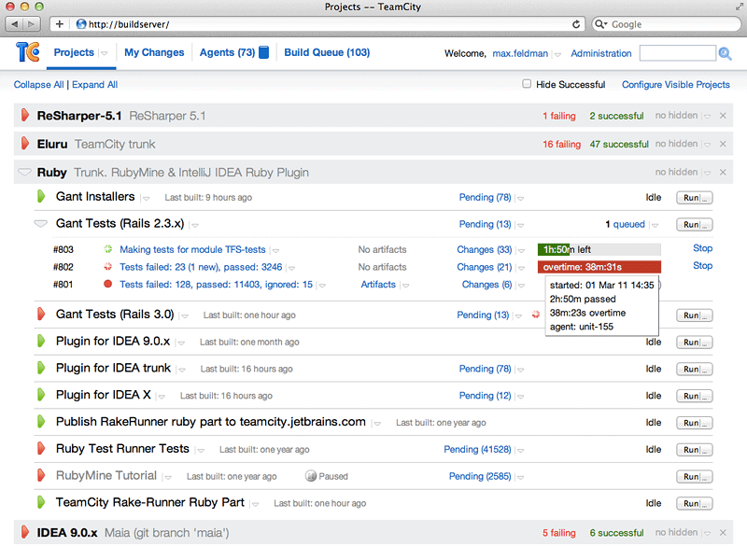Click the TeamCity search input field

click(678, 53)
